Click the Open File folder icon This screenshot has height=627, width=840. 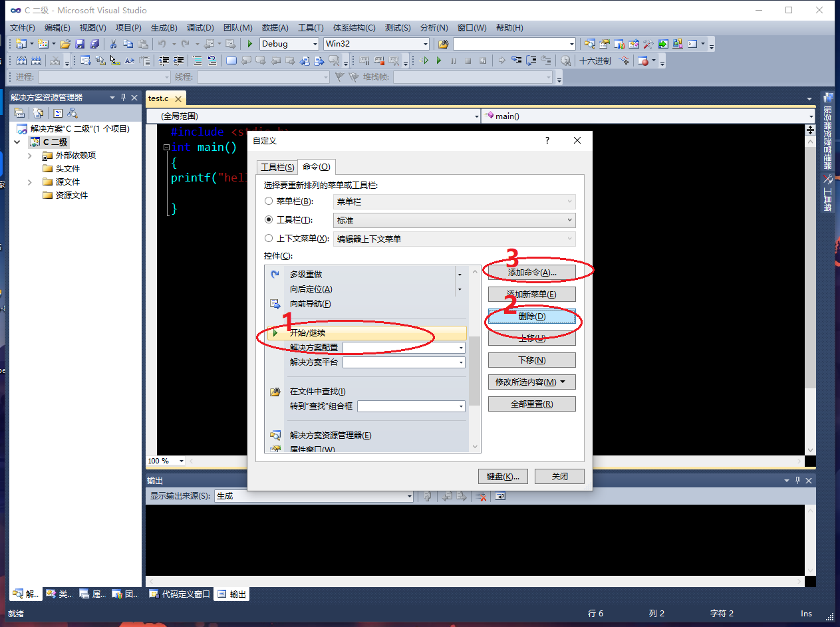65,44
